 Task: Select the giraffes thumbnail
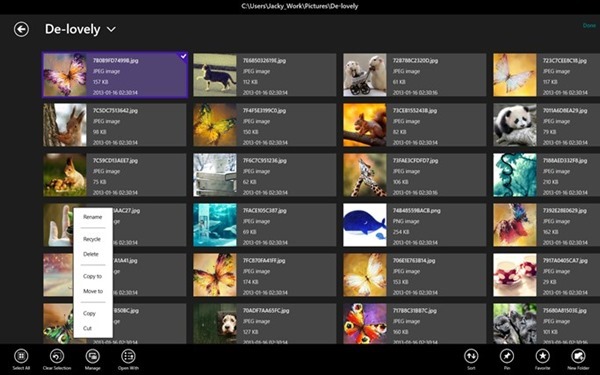(365, 175)
